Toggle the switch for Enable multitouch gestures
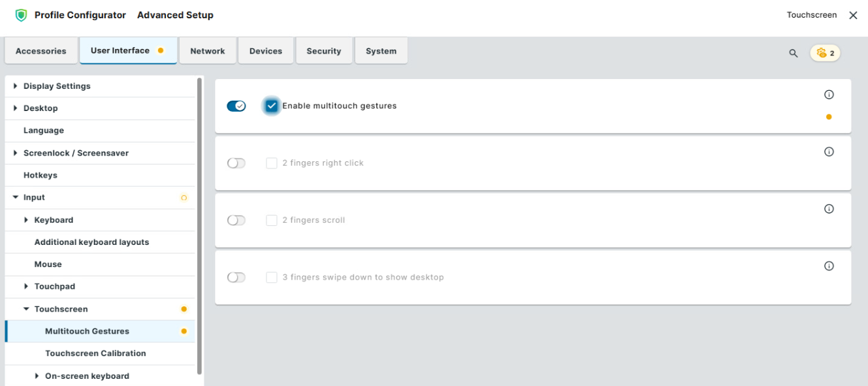The width and height of the screenshot is (868, 386). (236, 106)
